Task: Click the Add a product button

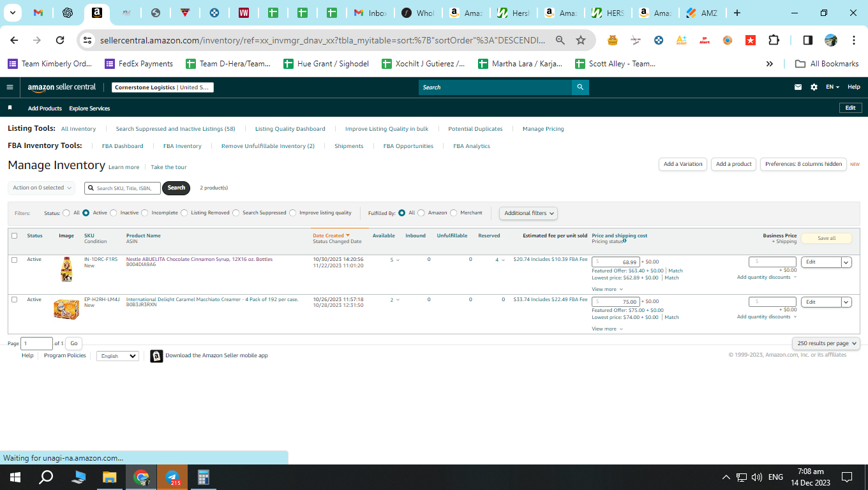Action: tap(734, 164)
